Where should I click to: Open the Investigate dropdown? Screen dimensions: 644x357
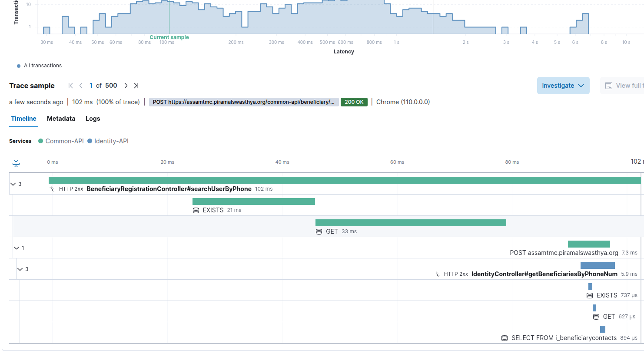point(563,86)
